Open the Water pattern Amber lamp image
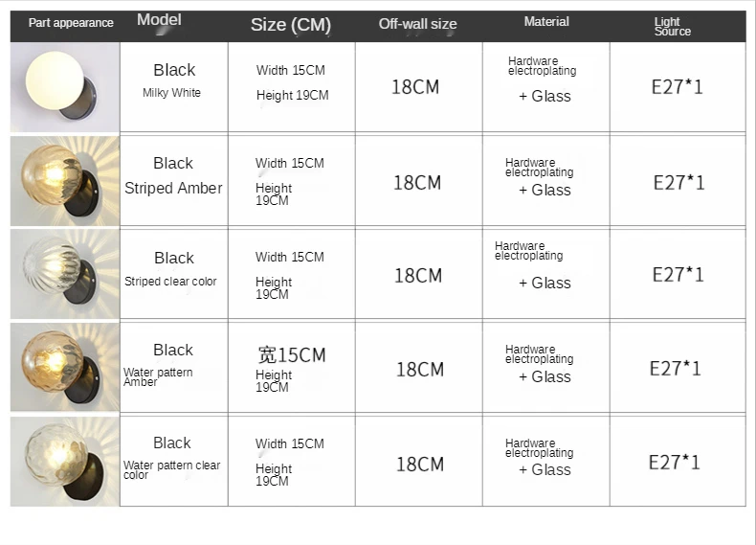This screenshot has height=545, width=756. (64, 368)
